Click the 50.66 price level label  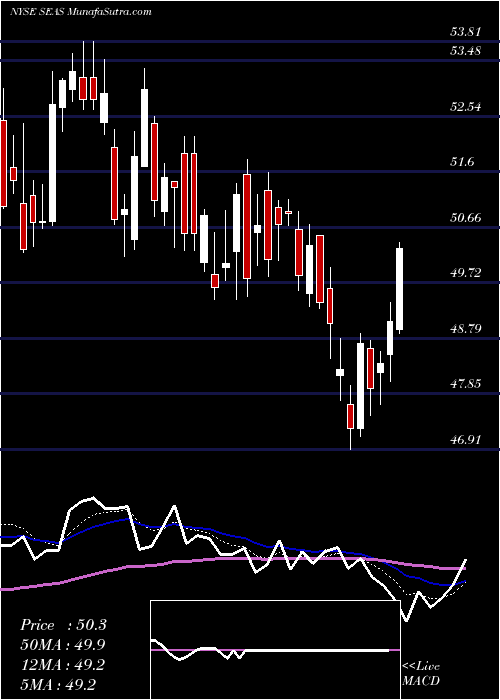[465, 218]
